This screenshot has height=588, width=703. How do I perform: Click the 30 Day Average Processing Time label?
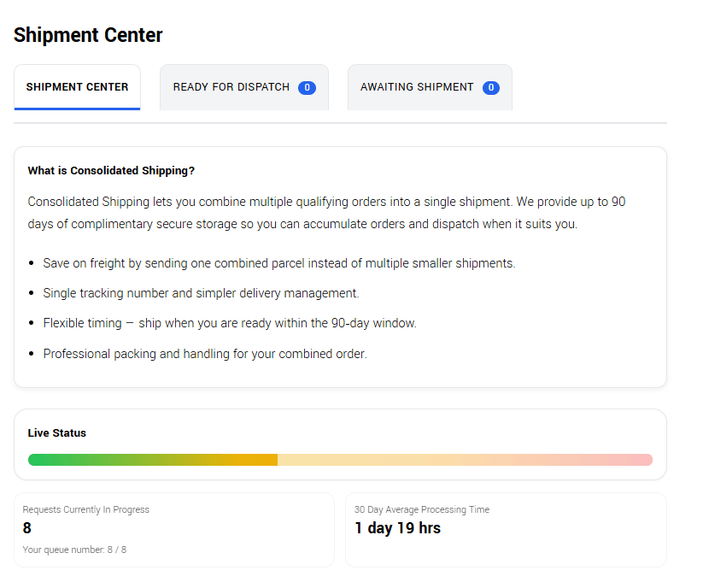click(422, 509)
